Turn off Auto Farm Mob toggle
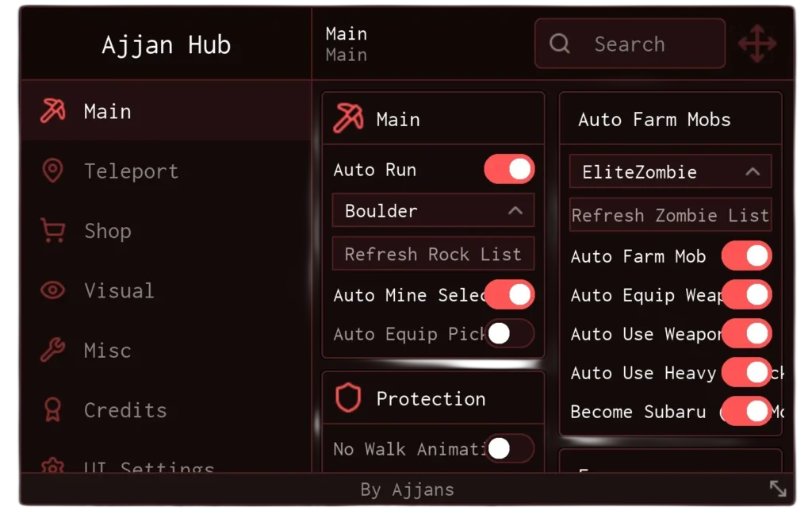The height and width of the screenshot is (526, 812). [x=746, y=256]
